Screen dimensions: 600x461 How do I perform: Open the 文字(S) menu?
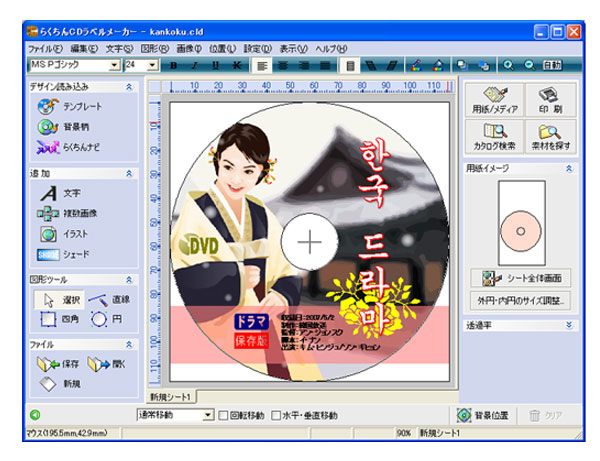pyautogui.click(x=119, y=49)
